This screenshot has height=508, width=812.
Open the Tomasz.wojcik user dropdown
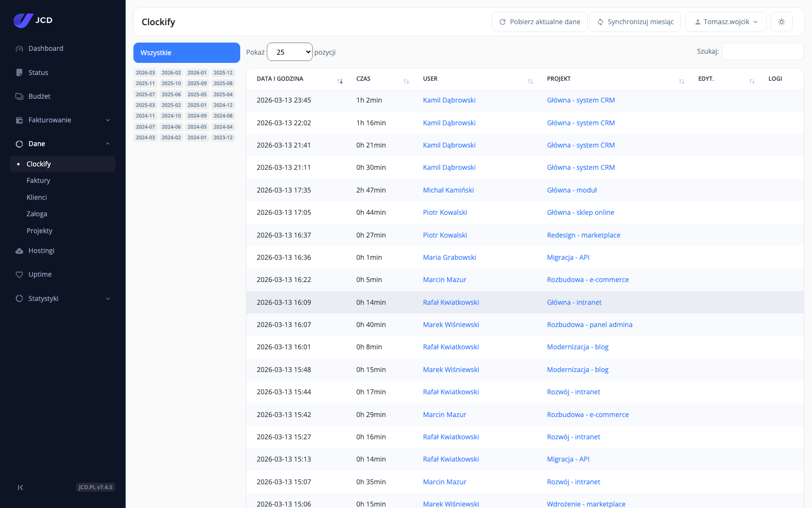(725, 22)
